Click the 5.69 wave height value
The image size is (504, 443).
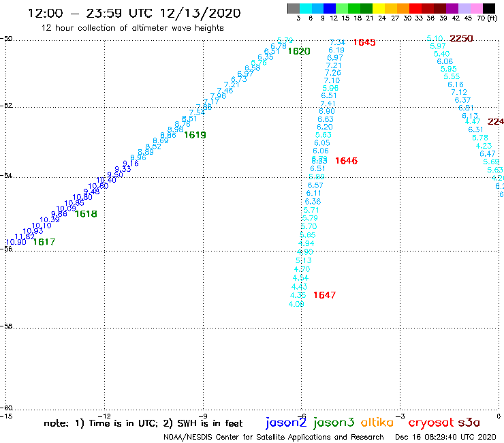[491, 162]
